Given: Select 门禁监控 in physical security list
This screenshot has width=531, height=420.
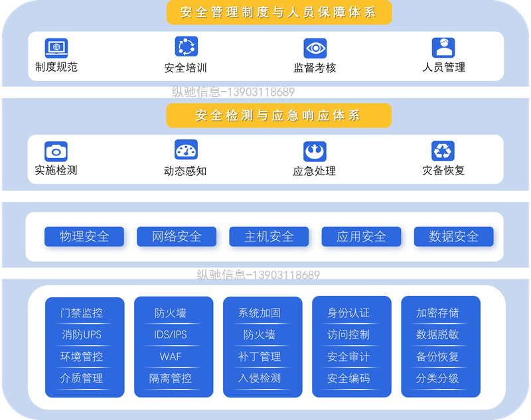Looking at the screenshot, I should 82,313.
